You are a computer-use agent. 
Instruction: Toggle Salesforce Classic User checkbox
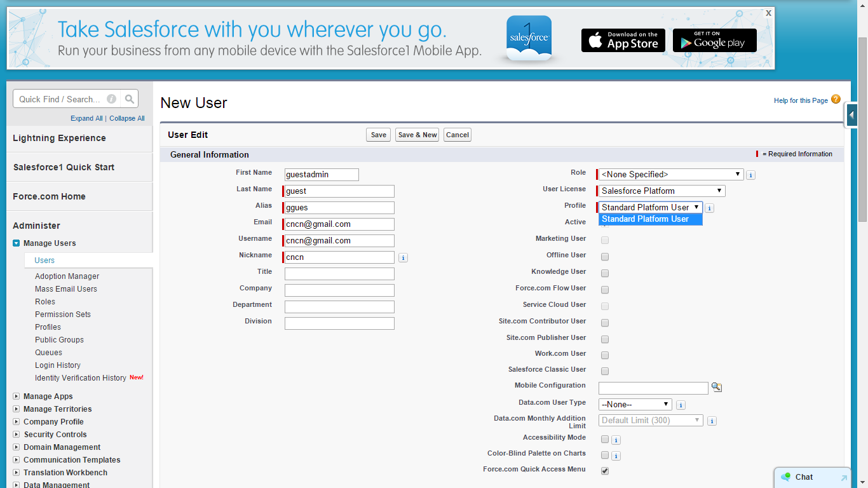click(605, 371)
